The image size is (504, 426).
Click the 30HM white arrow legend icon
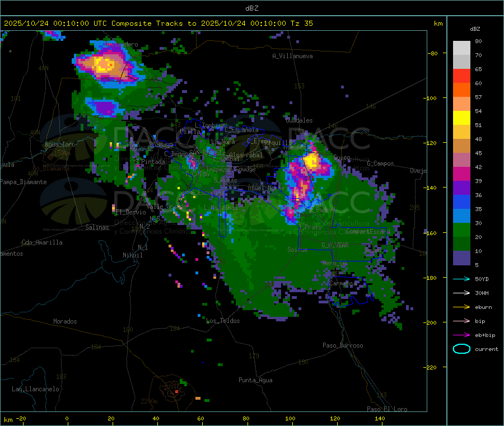(x=461, y=293)
